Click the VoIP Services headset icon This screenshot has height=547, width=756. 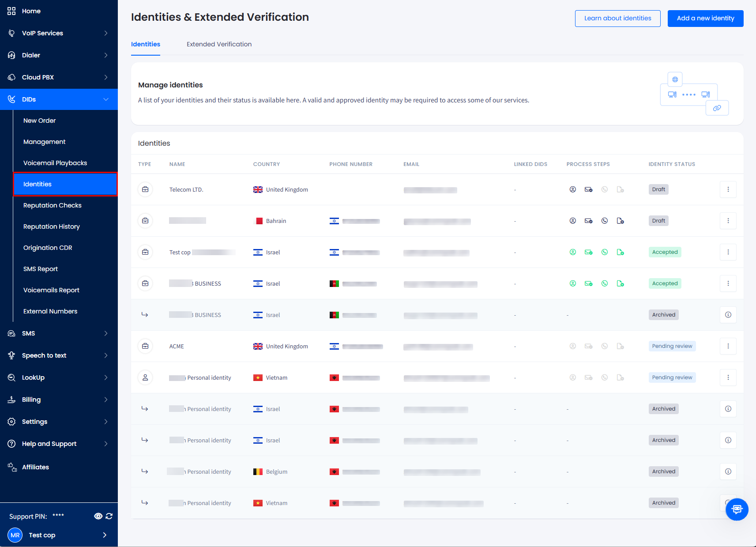pyautogui.click(x=11, y=33)
